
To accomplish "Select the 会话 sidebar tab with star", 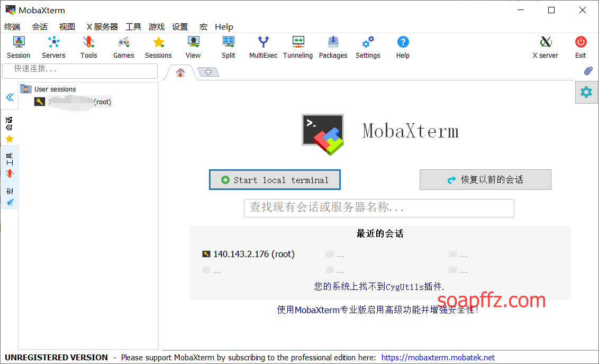I will pyautogui.click(x=10, y=130).
